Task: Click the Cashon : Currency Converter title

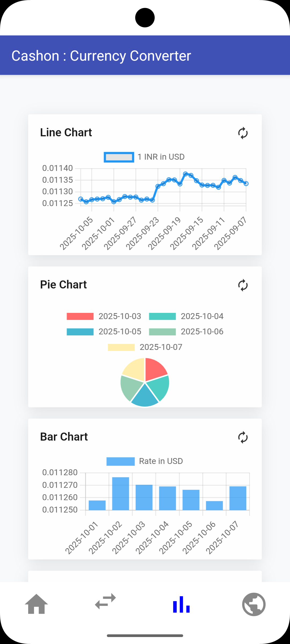Action: point(101,56)
